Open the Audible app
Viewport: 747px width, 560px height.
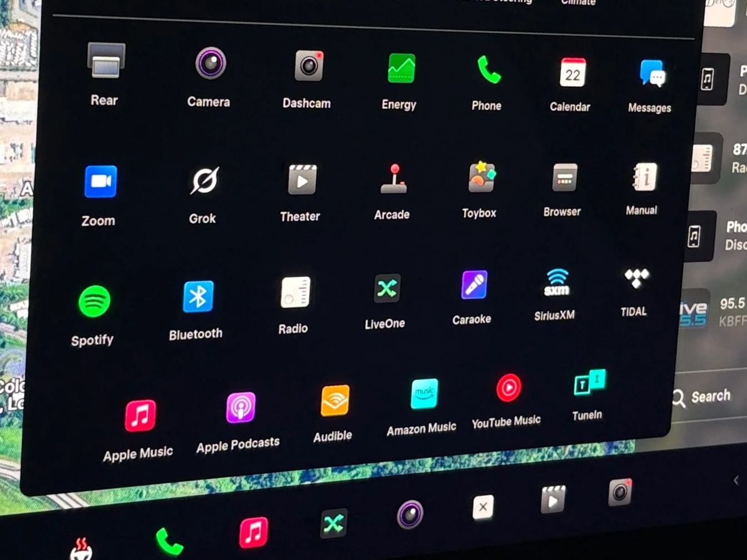click(x=335, y=401)
